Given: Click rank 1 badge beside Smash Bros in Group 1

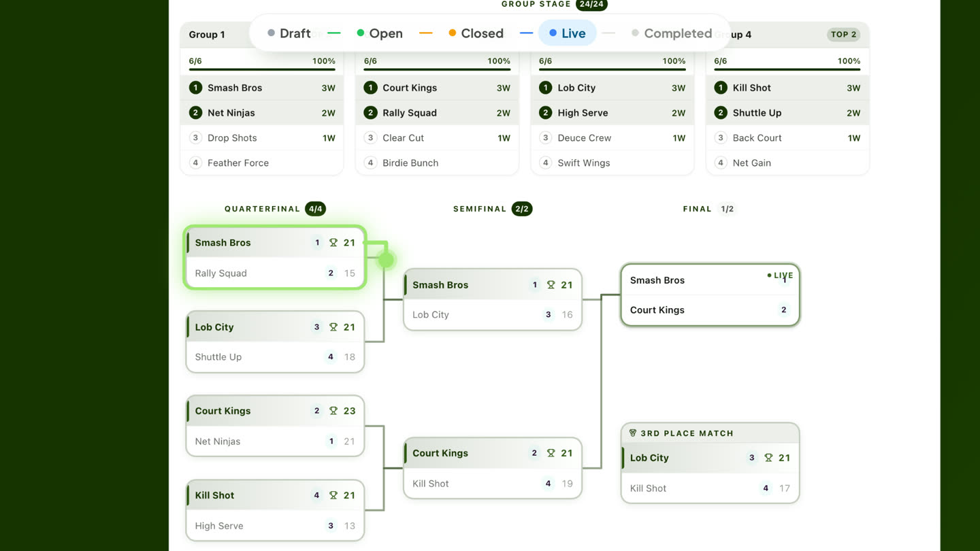Looking at the screenshot, I should coord(195,88).
